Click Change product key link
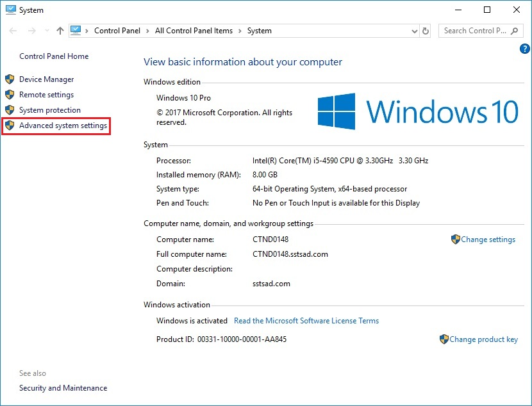Image resolution: width=532 pixels, height=406 pixels. (x=483, y=339)
